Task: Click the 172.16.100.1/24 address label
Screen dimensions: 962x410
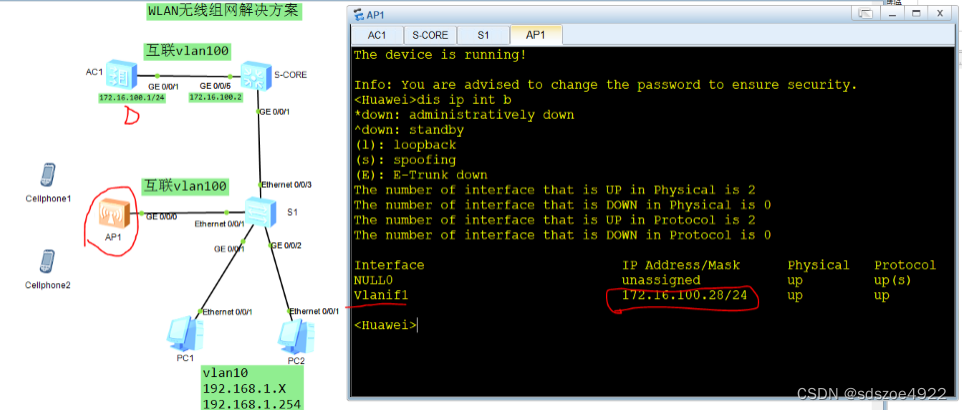Action: [133, 98]
